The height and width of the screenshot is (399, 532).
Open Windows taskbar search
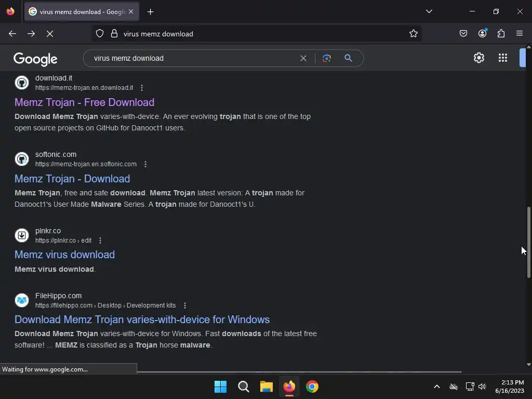[x=244, y=387]
